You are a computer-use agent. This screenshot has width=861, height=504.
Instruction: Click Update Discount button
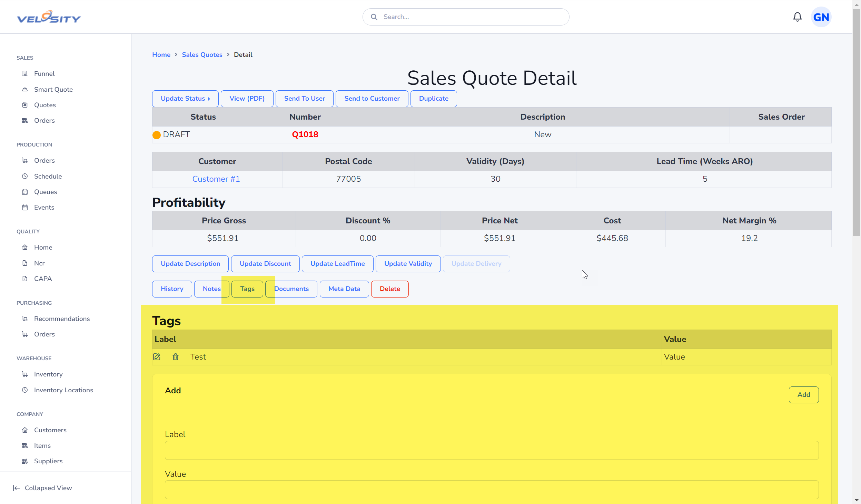pyautogui.click(x=265, y=264)
